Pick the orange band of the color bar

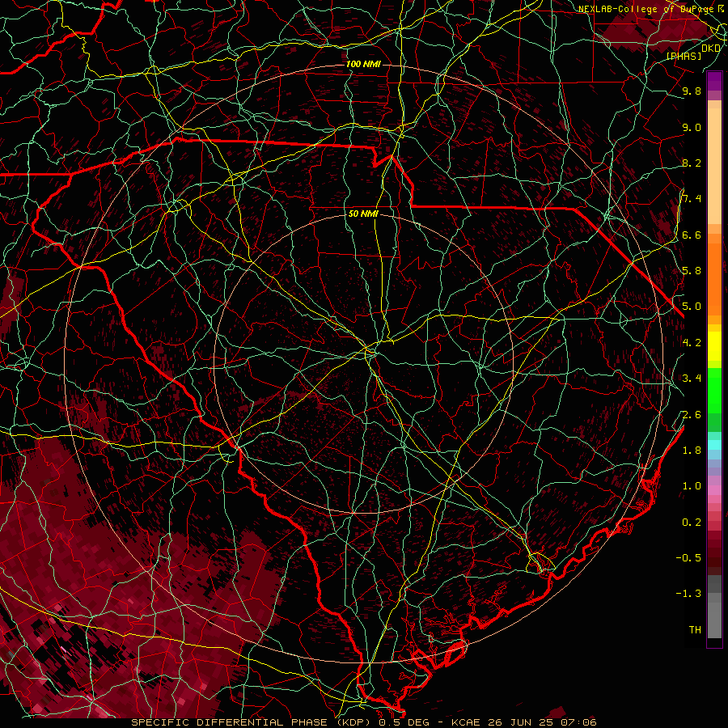click(714, 279)
